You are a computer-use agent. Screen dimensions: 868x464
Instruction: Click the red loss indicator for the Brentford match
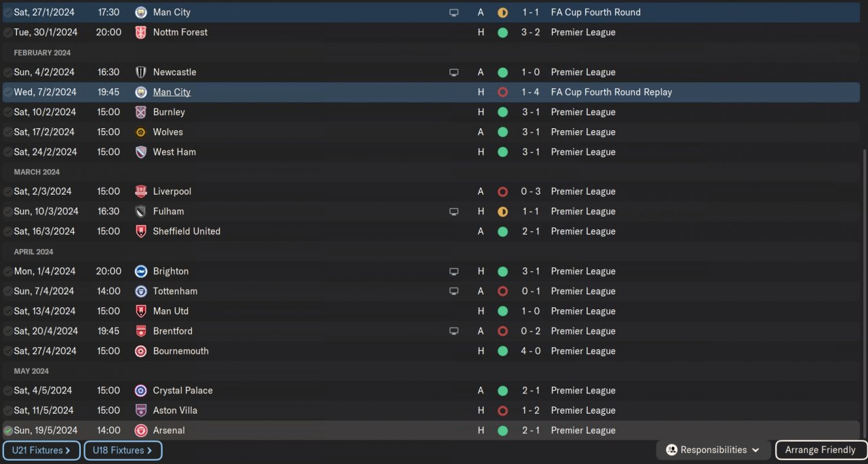pyautogui.click(x=502, y=331)
